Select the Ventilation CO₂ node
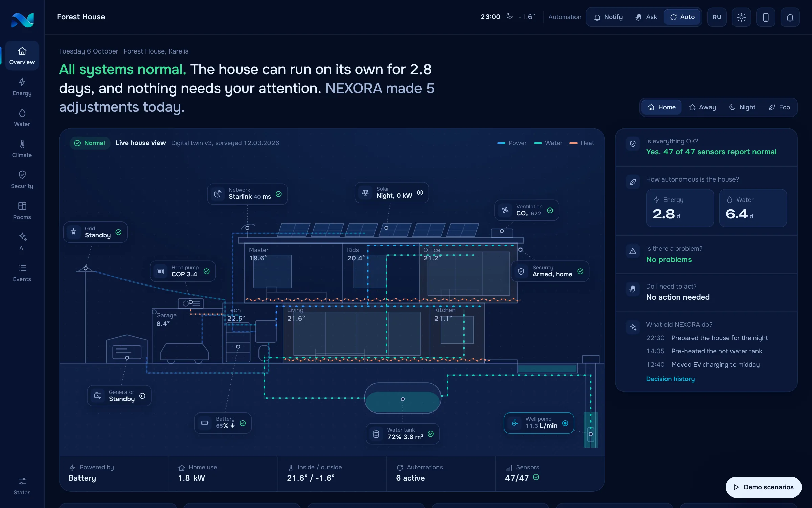 point(526,210)
